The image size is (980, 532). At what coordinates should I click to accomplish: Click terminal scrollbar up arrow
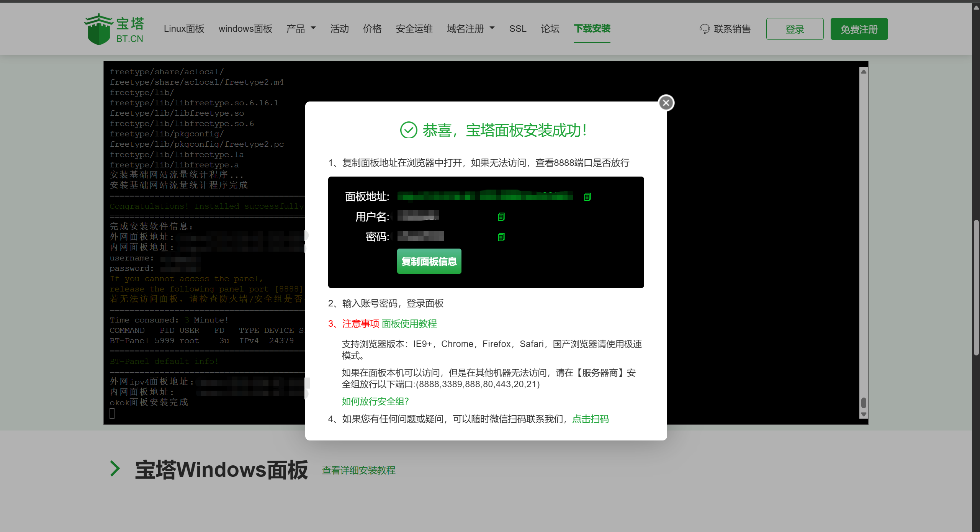coord(863,72)
